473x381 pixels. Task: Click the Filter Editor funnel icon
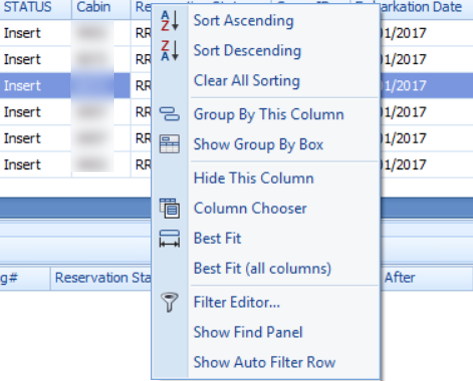170,302
